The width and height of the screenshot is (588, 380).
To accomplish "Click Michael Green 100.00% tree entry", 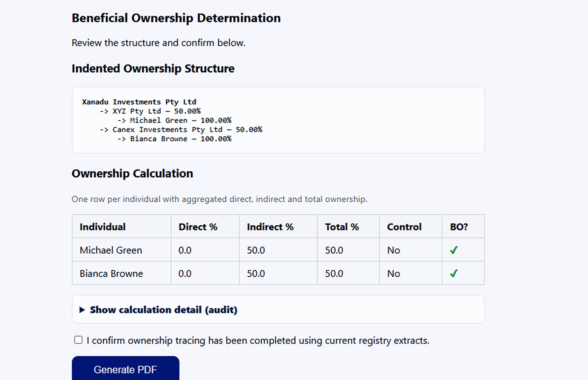I will tap(174, 120).
